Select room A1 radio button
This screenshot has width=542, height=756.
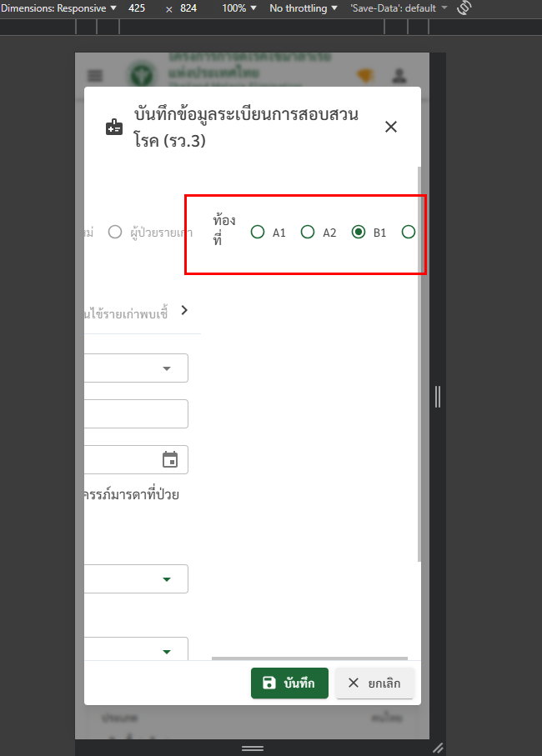point(258,232)
